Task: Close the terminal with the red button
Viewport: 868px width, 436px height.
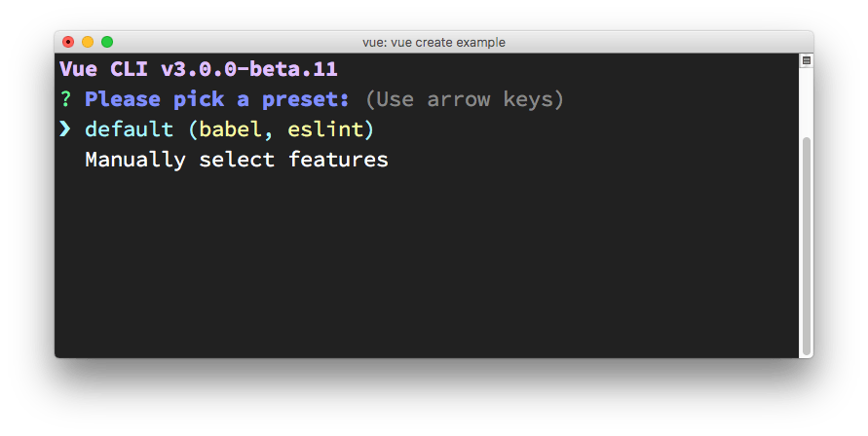Action: (68, 42)
